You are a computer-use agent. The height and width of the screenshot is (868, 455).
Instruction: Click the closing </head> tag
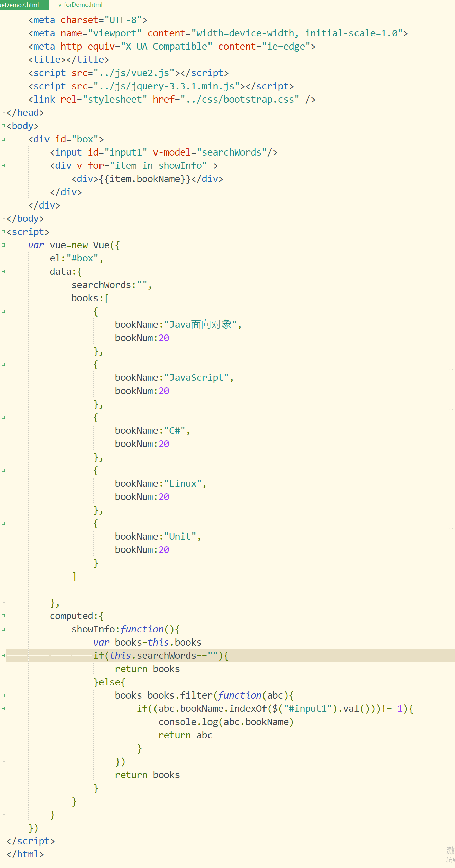pyautogui.click(x=25, y=112)
